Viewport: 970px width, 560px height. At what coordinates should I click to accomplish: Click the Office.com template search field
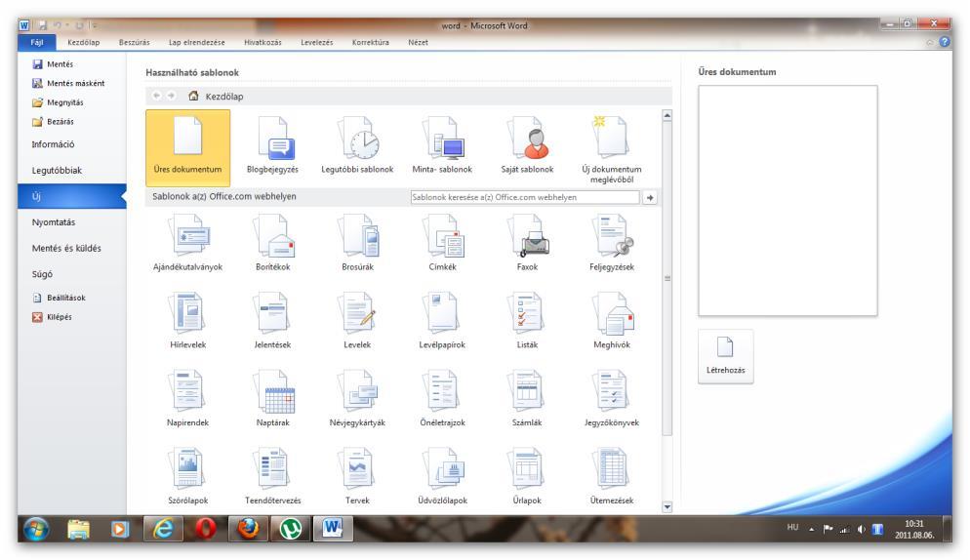click(x=525, y=197)
